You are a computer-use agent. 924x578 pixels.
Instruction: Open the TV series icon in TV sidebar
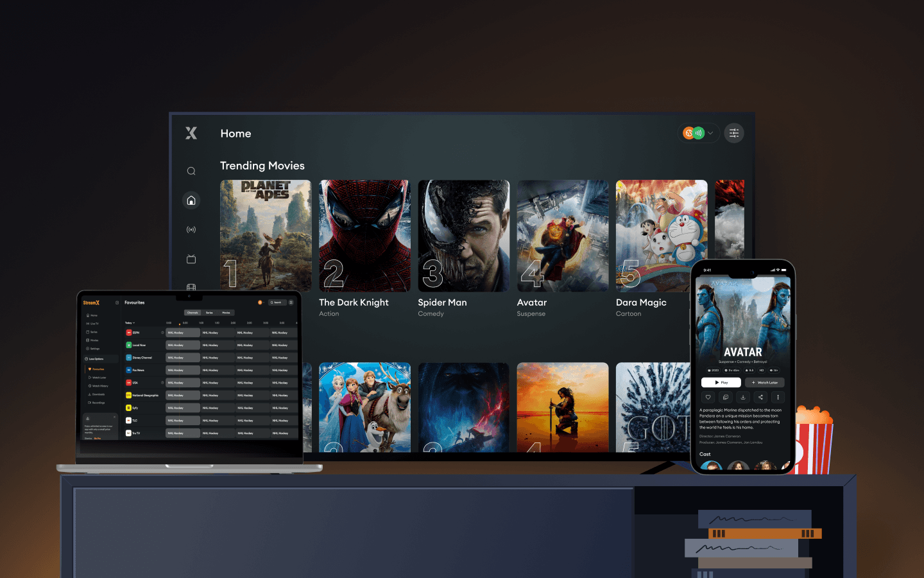click(191, 259)
